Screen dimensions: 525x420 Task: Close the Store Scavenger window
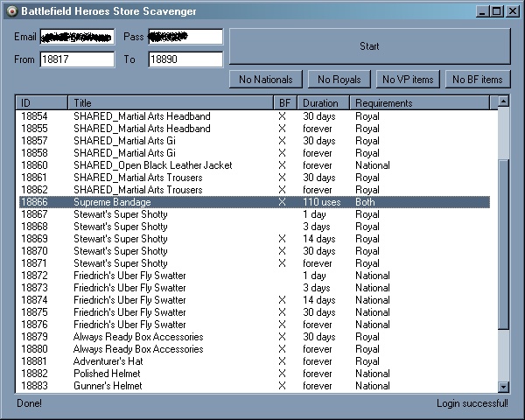coord(513,11)
